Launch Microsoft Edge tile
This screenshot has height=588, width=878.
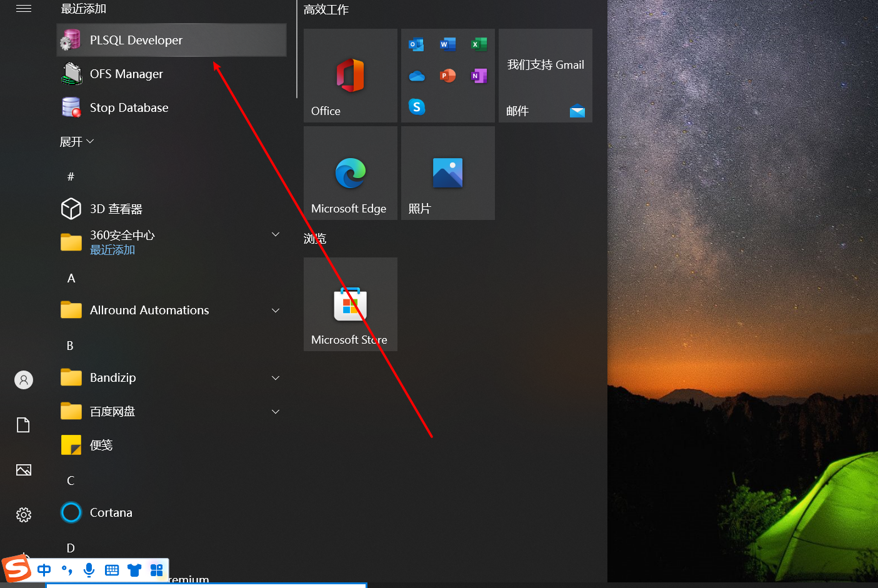[351, 173]
